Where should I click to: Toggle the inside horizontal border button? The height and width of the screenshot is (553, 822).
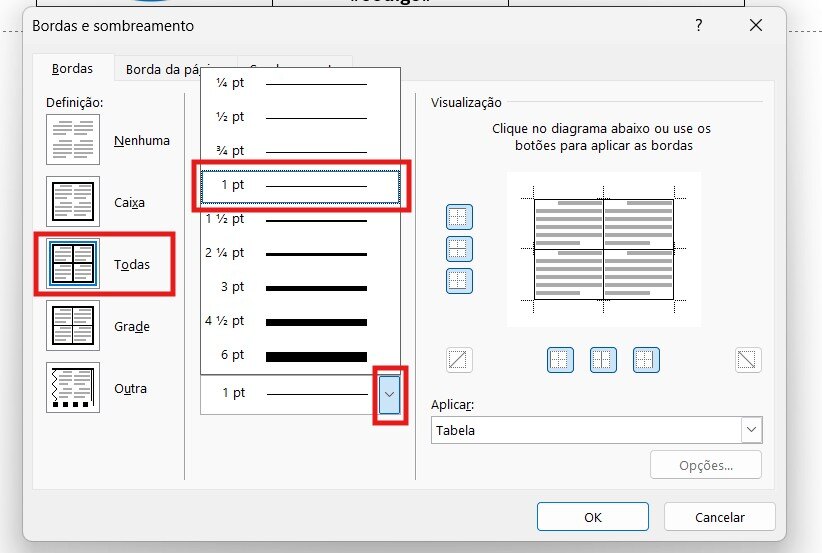click(x=459, y=249)
